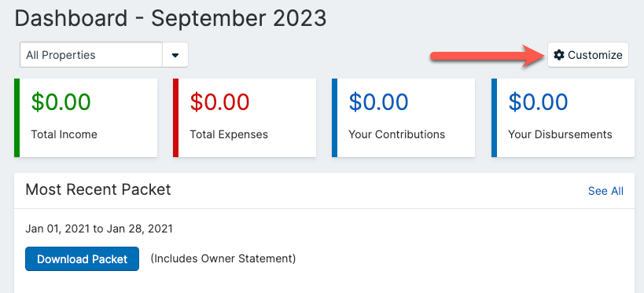Select the Your Contributions label

(x=397, y=134)
